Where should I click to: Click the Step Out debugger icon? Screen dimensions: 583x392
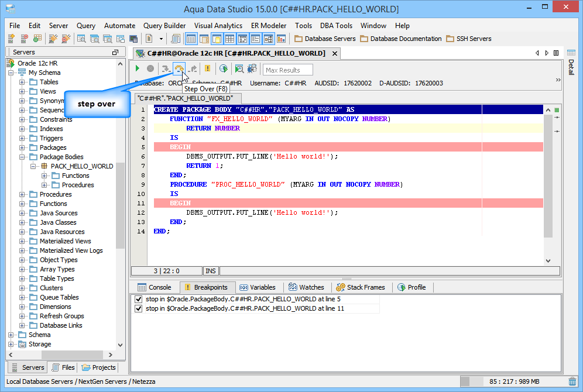click(x=192, y=69)
